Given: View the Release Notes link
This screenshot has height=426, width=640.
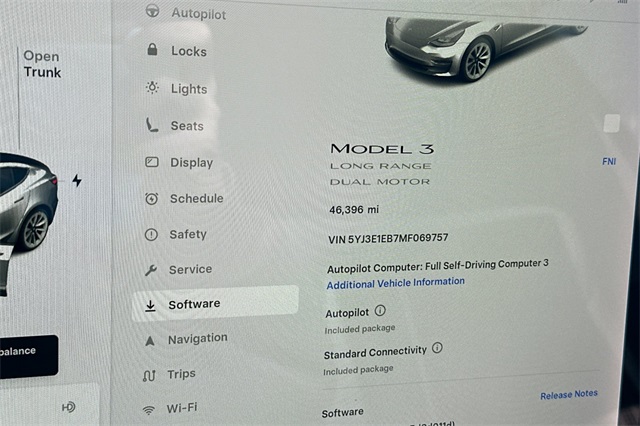Looking at the screenshot, I should coord(569,395).
